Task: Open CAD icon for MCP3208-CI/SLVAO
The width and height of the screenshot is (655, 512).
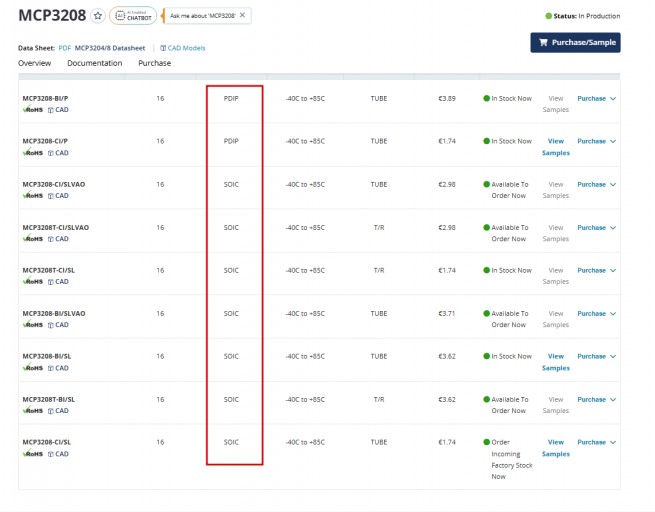Action: (x=58, y=196)
